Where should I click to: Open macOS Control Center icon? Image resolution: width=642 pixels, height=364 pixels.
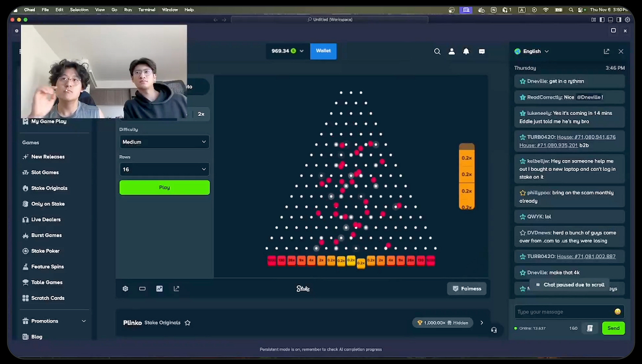(581, 10)
